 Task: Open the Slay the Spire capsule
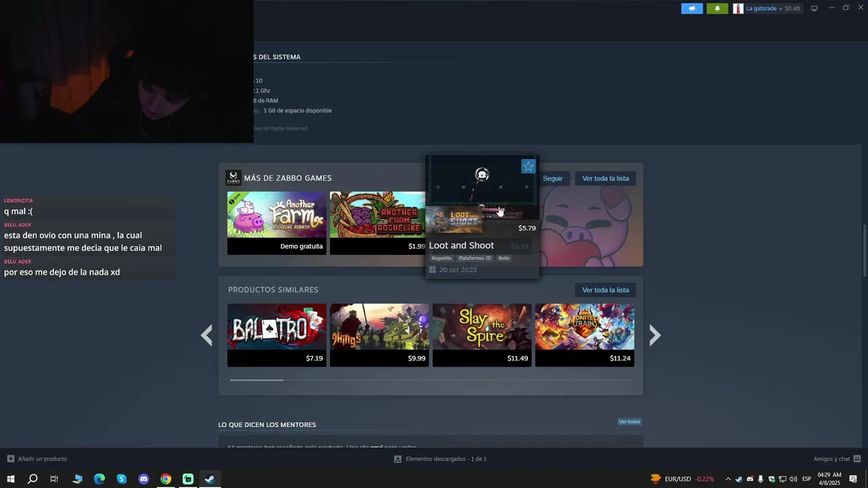(x=481, y=335)
